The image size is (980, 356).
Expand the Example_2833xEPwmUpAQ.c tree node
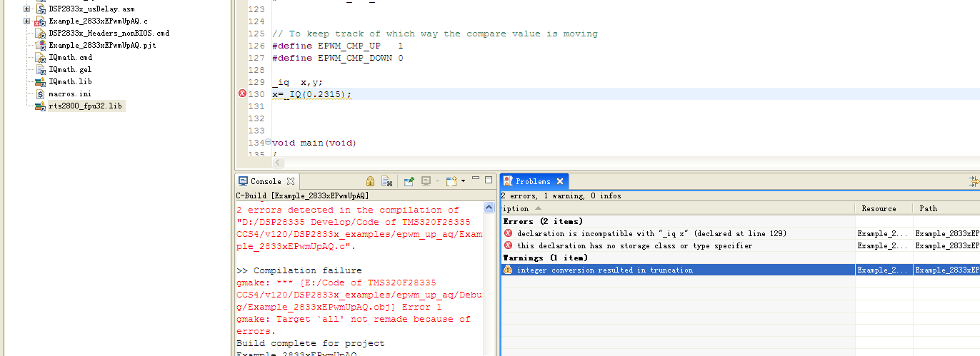(27, 21)
